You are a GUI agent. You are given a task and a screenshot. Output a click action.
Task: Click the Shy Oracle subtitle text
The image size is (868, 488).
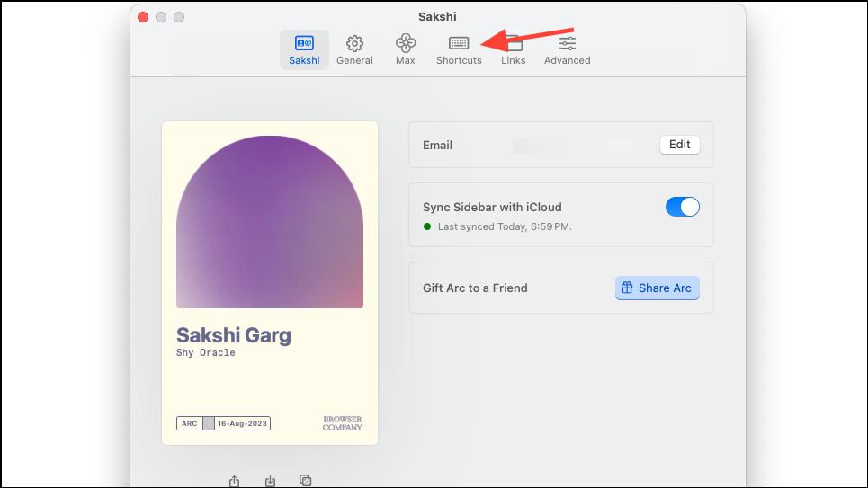pos(205,352)
